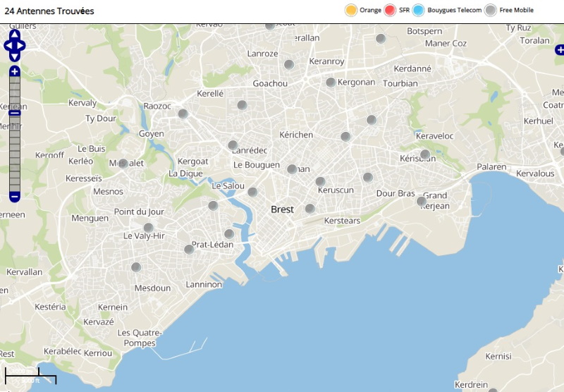Image resolution: width=564 pixels, height=392 pixels.
Task: Open the antenna marker near Grand Kerjean
Action: point(422,201)
